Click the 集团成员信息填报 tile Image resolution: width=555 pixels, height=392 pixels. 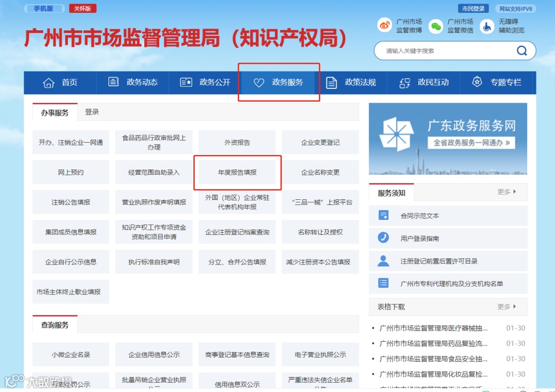[x=71, y=232]
